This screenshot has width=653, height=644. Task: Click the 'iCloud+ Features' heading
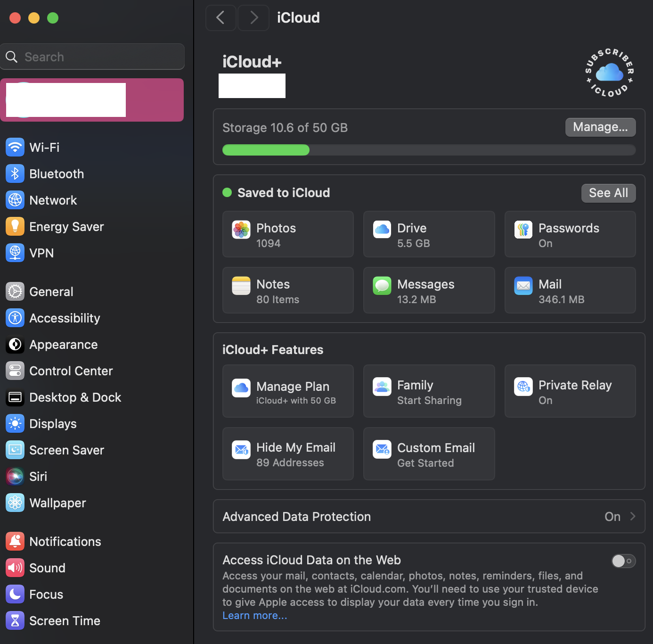273,350
